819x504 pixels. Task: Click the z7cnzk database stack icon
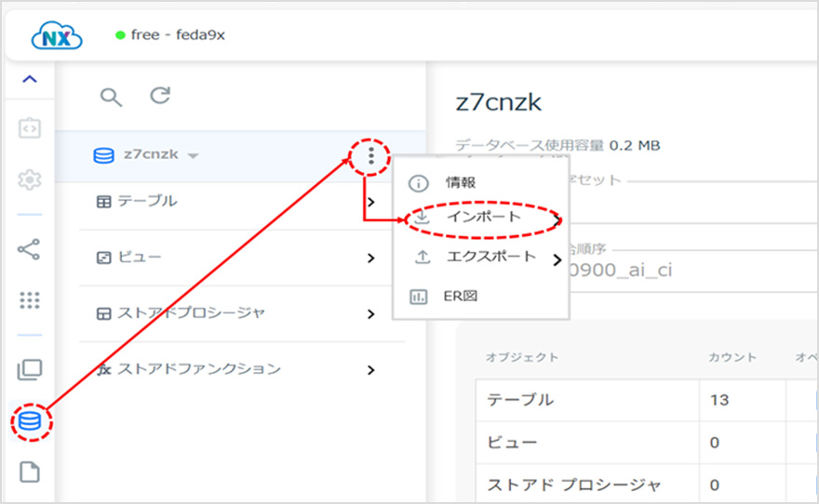point(104,155)
